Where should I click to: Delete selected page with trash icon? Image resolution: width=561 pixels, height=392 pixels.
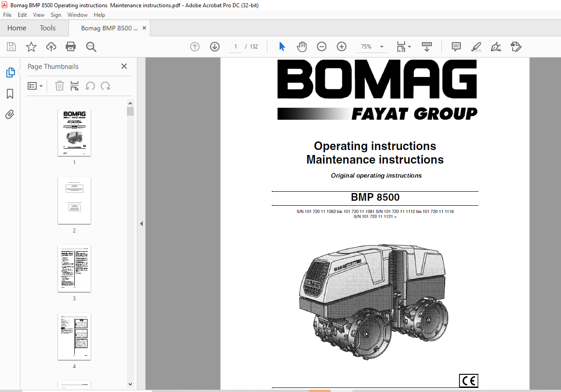point(59,86)
